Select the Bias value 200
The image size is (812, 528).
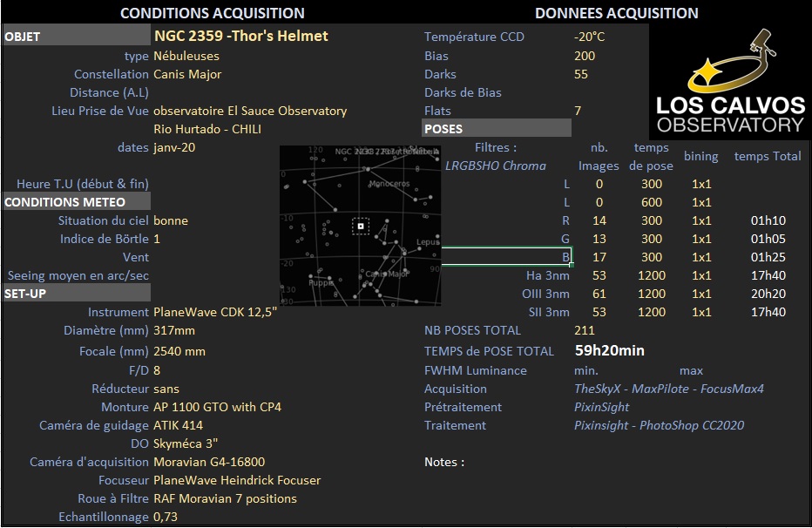pos(585,56)
